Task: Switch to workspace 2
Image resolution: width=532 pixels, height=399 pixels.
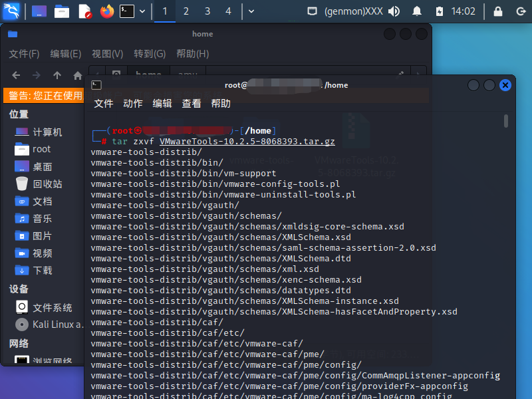Action: pyautogui.click(x=186, y=11)
